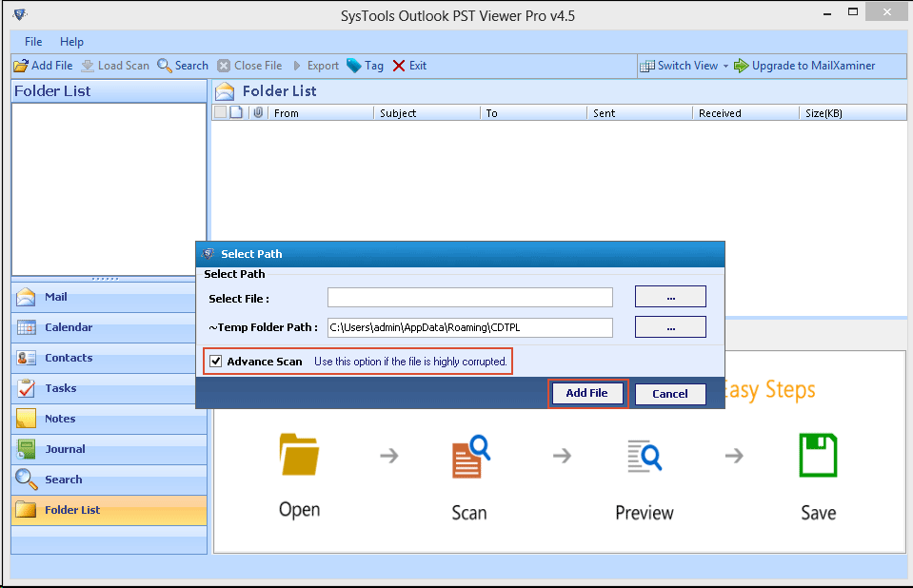The width and height of the screenshot is (913, 588).
Task: Expand the Switch View dropdown arrow
Action: pos(725,66)
